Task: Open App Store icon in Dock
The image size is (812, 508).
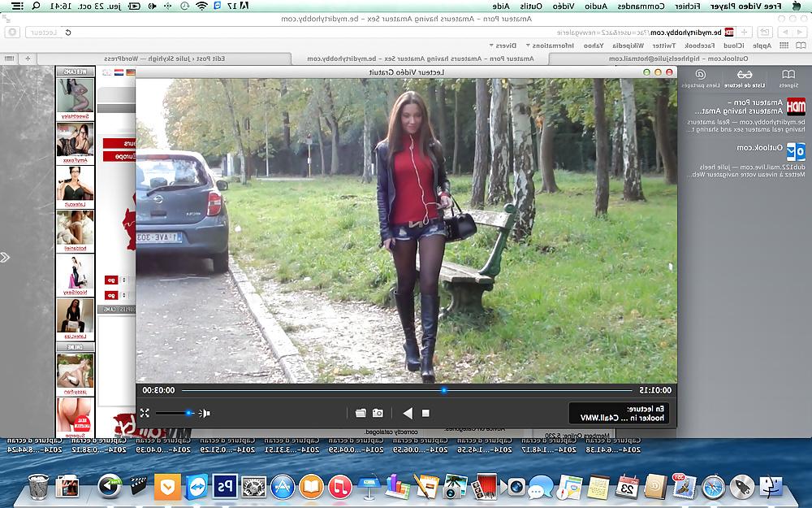Action: pos(283,486)
